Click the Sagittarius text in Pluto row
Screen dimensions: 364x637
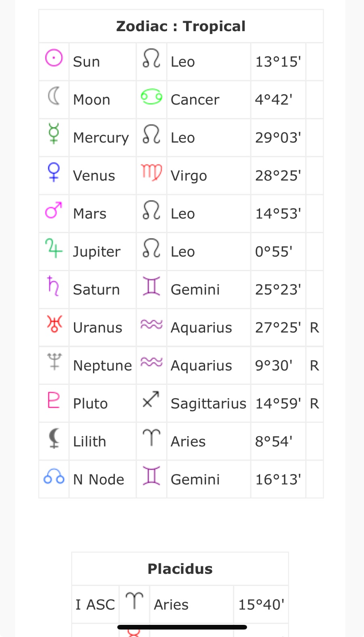tap(208, 403)
